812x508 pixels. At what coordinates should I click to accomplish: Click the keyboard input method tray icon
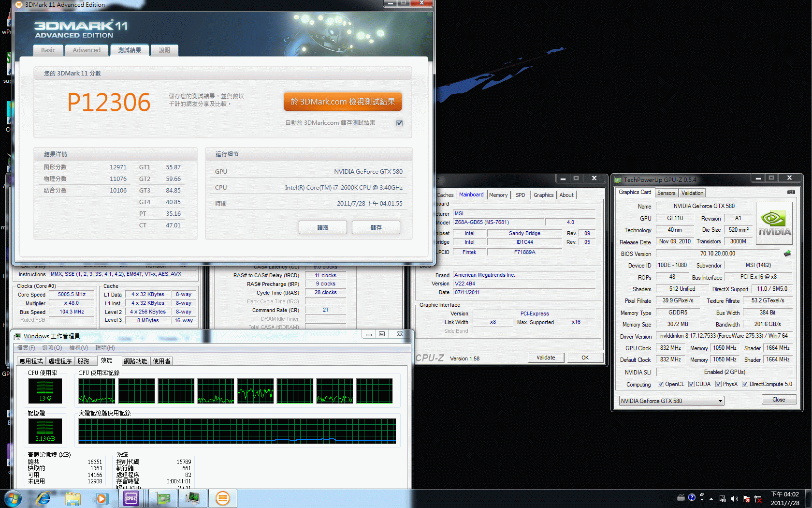tap(681, 498)
